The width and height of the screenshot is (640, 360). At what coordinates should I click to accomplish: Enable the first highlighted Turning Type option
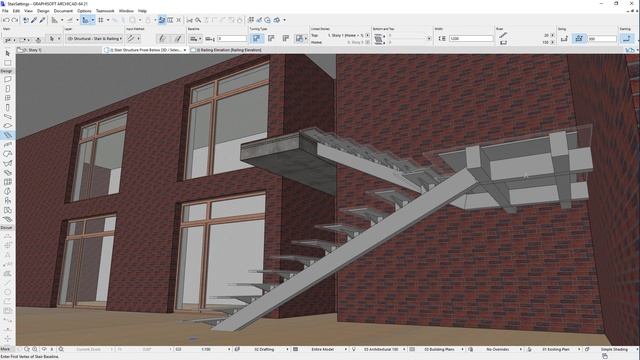[256, 38]
